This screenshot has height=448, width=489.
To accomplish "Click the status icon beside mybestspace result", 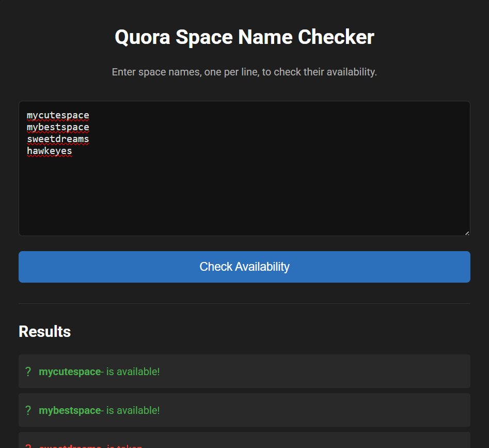I will point(28,410).
